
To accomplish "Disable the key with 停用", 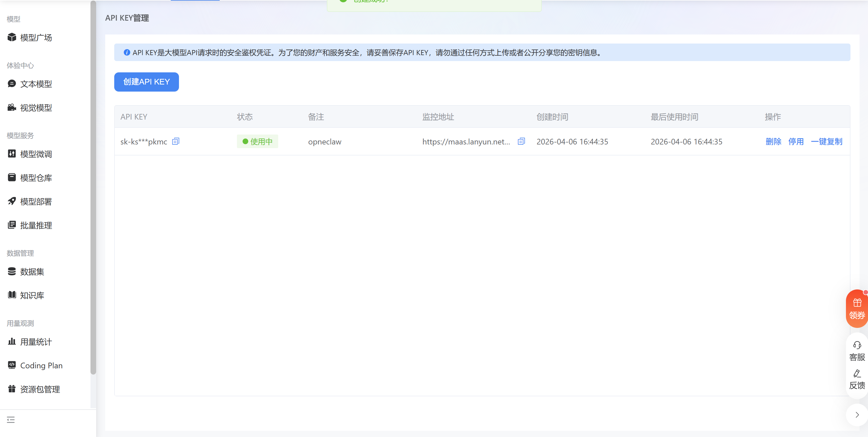I will point(796,142).
